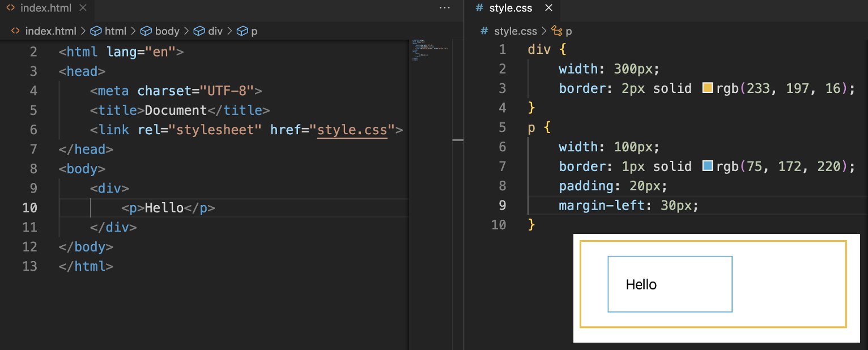Screen dimensions: 868x350
Task: Follow the style.css link in the href attribute
Action: [352, 130]
